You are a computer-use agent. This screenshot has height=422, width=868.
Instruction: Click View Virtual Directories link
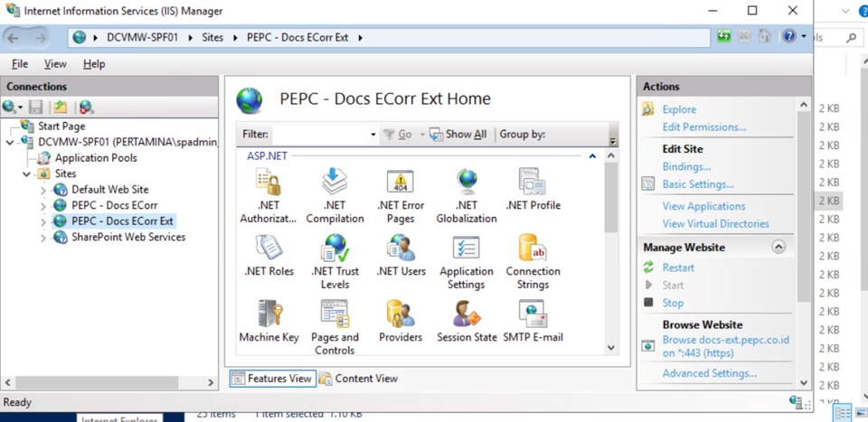click(716, 224)
